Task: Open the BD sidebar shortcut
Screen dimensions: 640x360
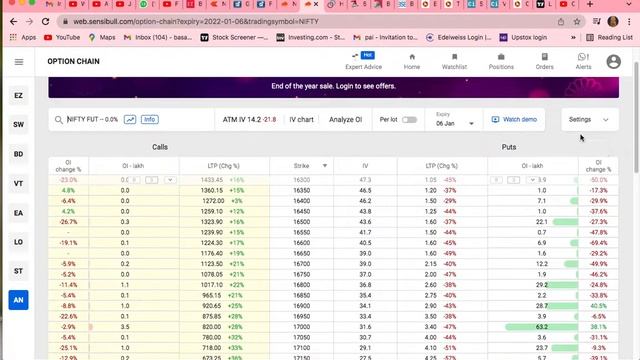Action: (x=18, y=154)
